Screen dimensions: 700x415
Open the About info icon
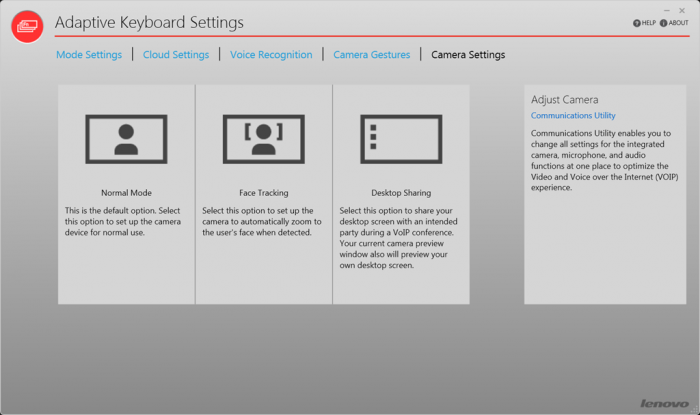pos(662,23)
